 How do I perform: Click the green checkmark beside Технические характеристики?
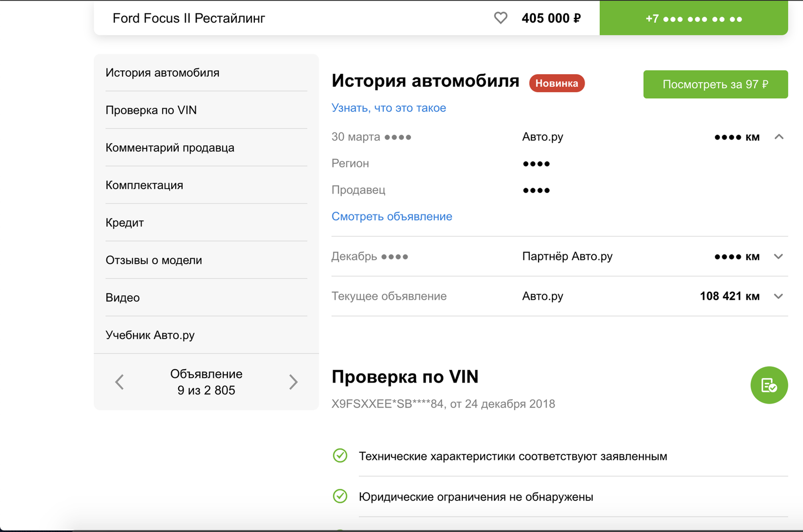pos(340,456)
